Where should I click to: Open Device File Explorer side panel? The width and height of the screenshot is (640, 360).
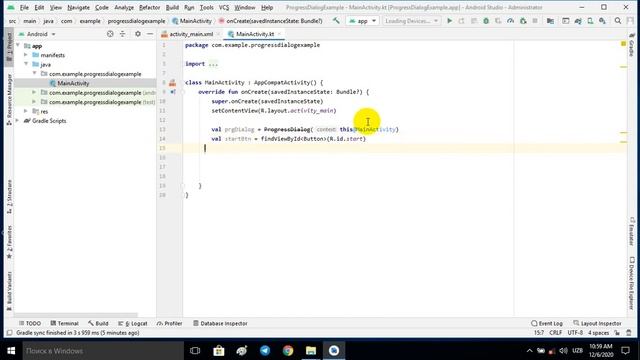[631, 283]
